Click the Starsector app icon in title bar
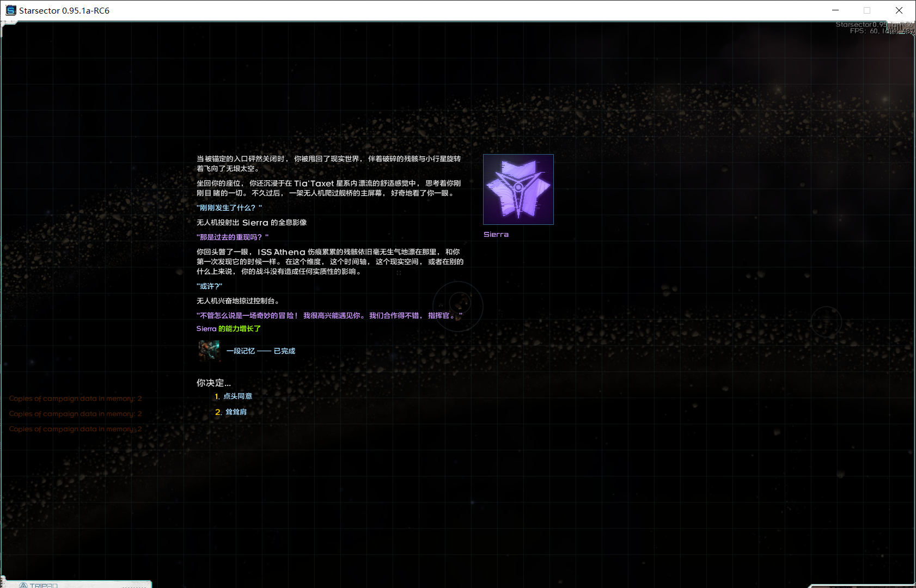 (x=10, y=10)
